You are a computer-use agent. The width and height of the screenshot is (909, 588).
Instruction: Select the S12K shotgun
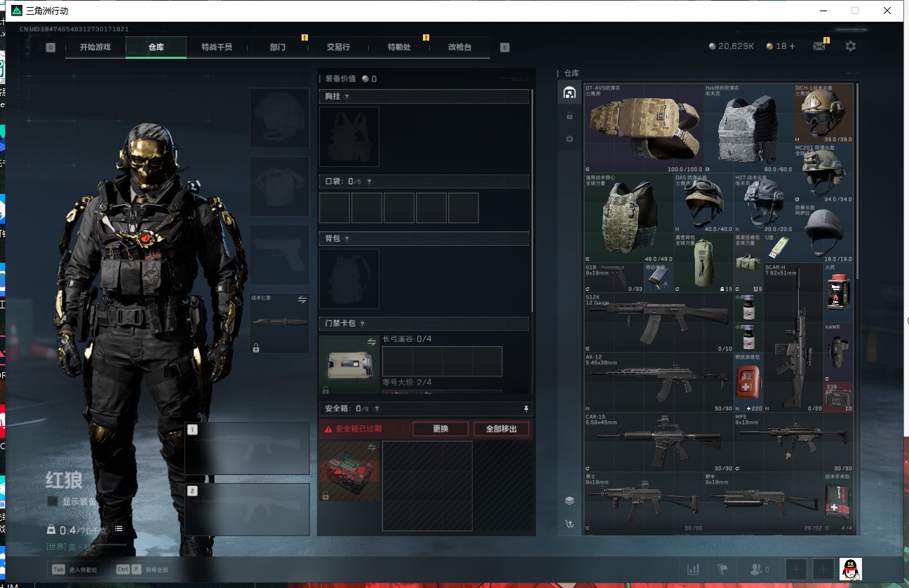659,323
